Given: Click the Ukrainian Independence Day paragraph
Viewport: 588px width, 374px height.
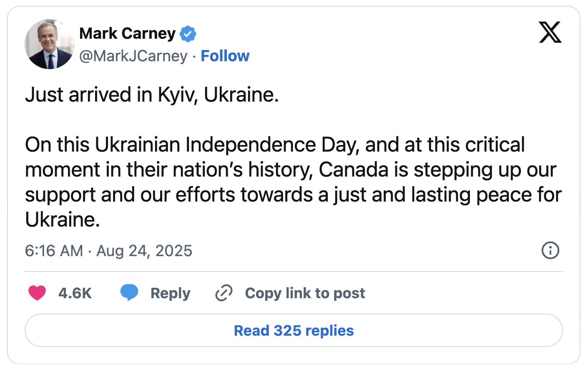Looking at the screenshot, I should tap(293, 182).
